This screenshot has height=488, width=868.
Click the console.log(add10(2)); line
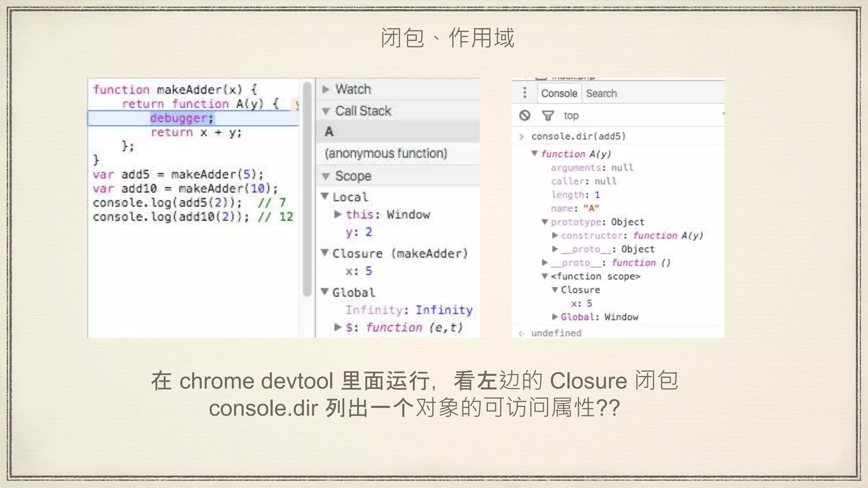193,217
